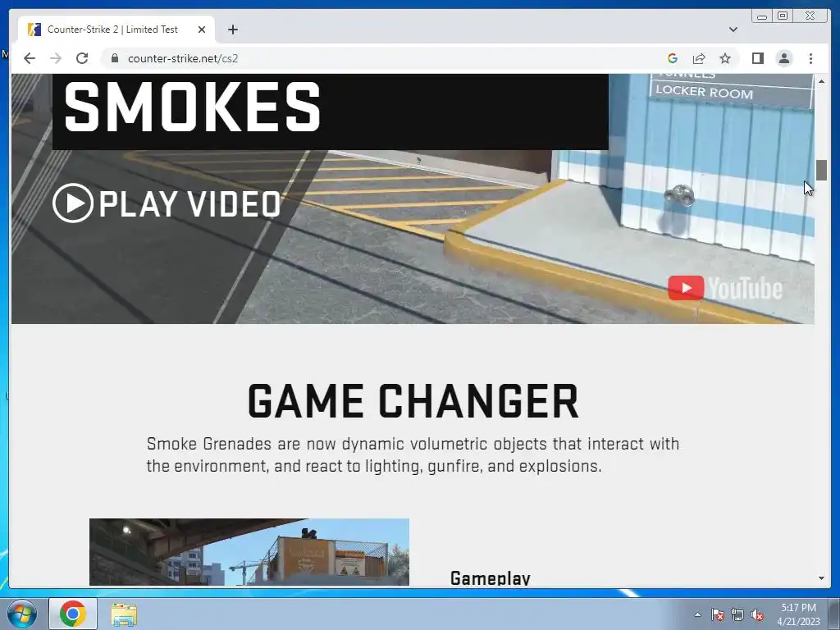Image resolution: width=840 pixels, height=630 pixels.
Task: Click the SMOKES title banner
Action: [331, 112]
